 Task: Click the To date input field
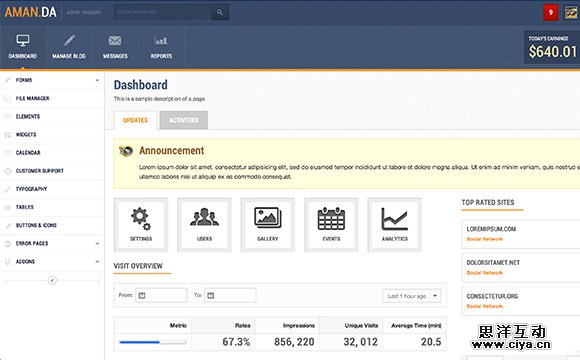click(230, 295)
